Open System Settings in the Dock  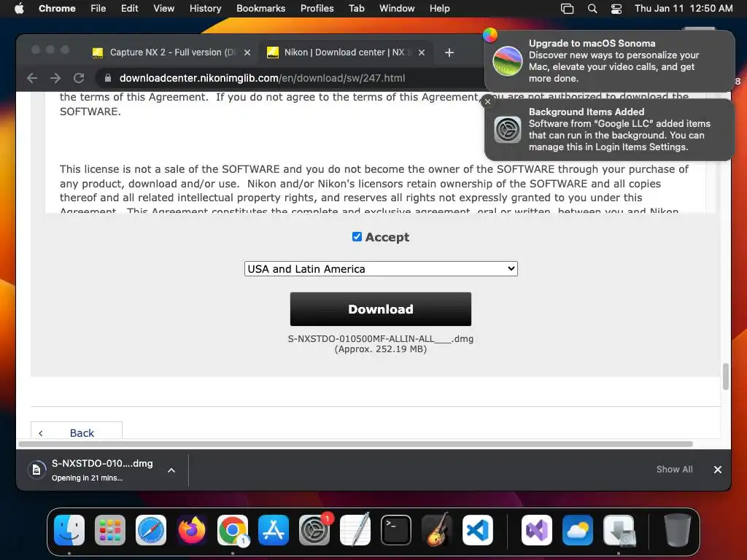pyautogui.click(x=314, y=530)
